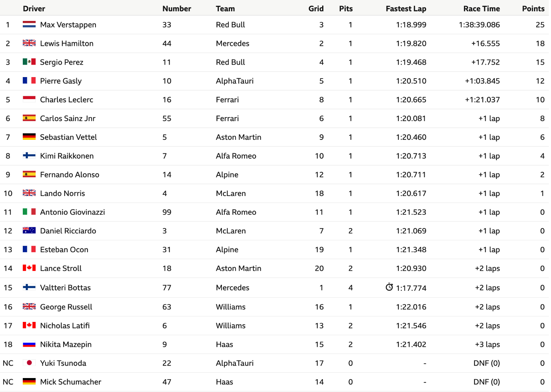551x392 pixels.
Task: Select the Fastest Lap column header
Action: point(406,8)
